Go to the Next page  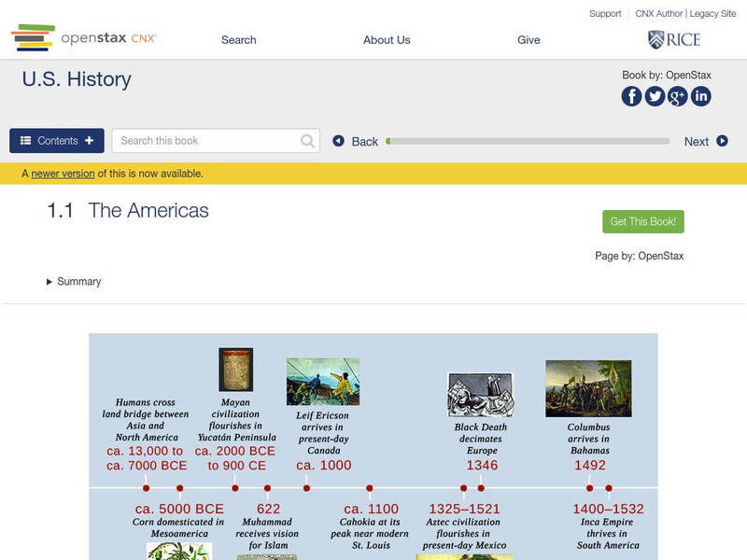pos(706,142)
